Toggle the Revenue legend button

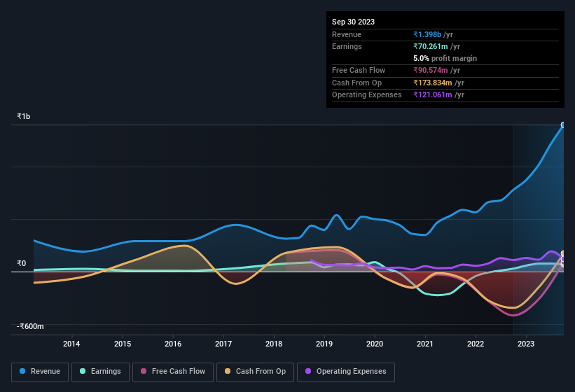[x=40, y=372]
